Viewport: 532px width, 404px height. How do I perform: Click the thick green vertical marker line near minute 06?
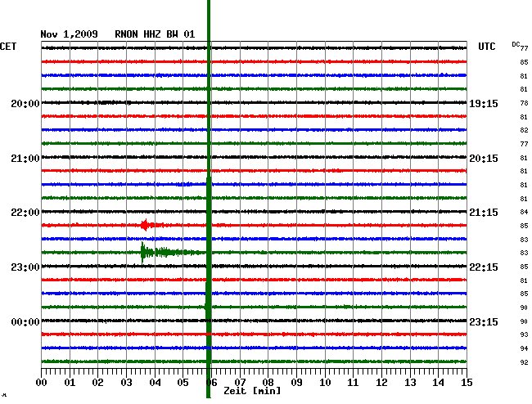click(x=209, y=199)
